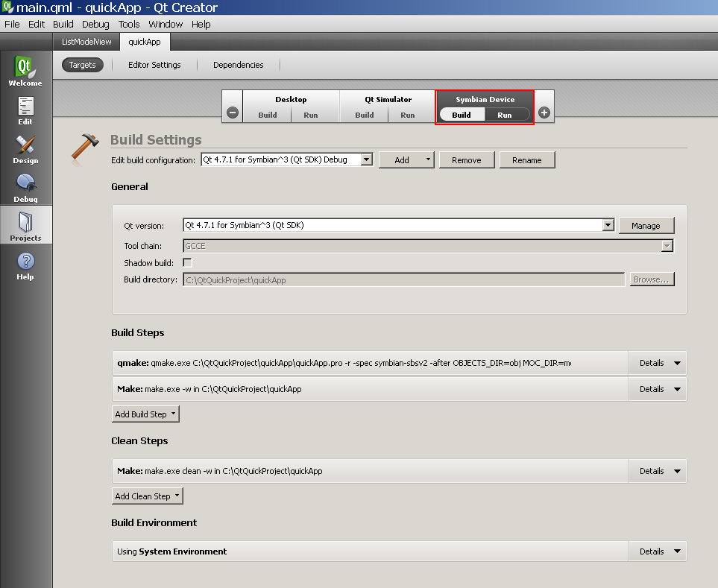This screenshot has width=718, height=588.
Task: Open the Debug menu
Action: (95, 25)
